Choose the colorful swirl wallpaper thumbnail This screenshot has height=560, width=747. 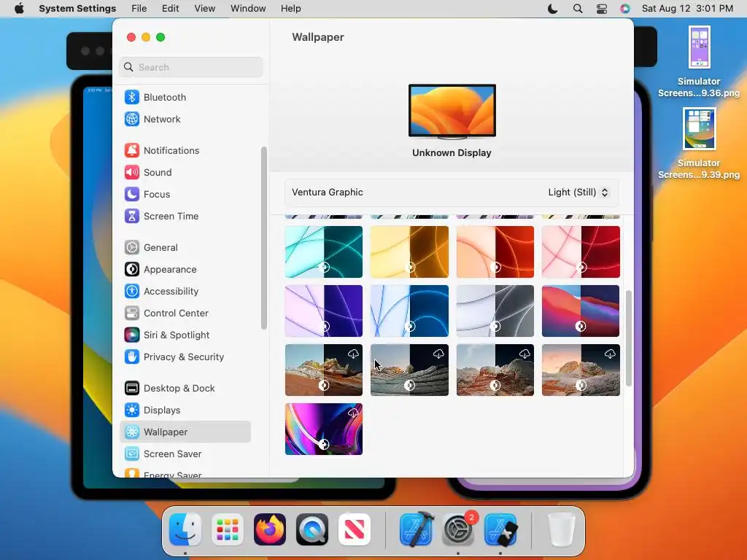(323, 429)
